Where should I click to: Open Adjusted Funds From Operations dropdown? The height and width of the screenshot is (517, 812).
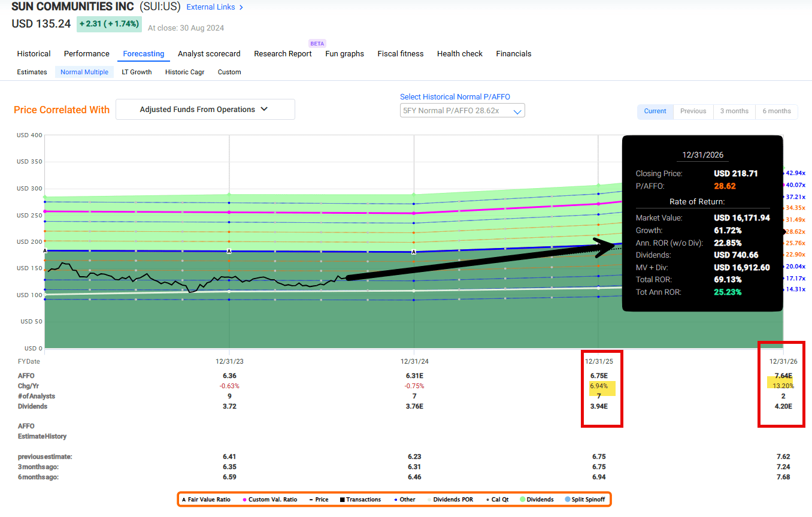click(x=205, y=110)
